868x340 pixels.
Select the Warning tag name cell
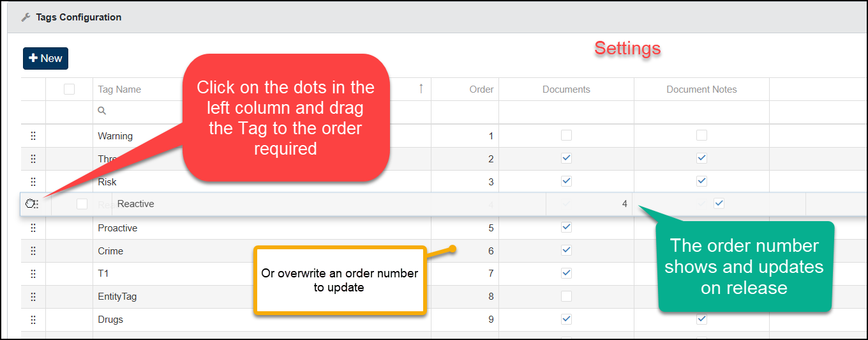(x=115, y=135)
